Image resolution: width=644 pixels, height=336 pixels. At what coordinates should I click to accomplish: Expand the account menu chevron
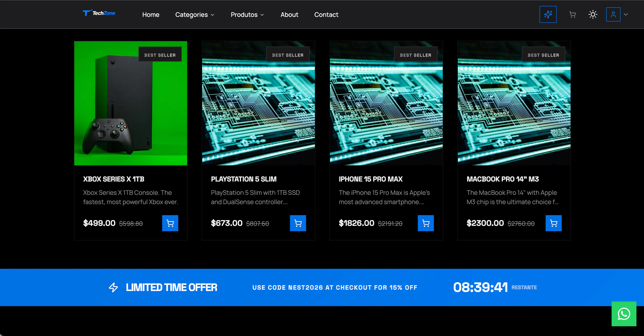[x=626, y=14]
